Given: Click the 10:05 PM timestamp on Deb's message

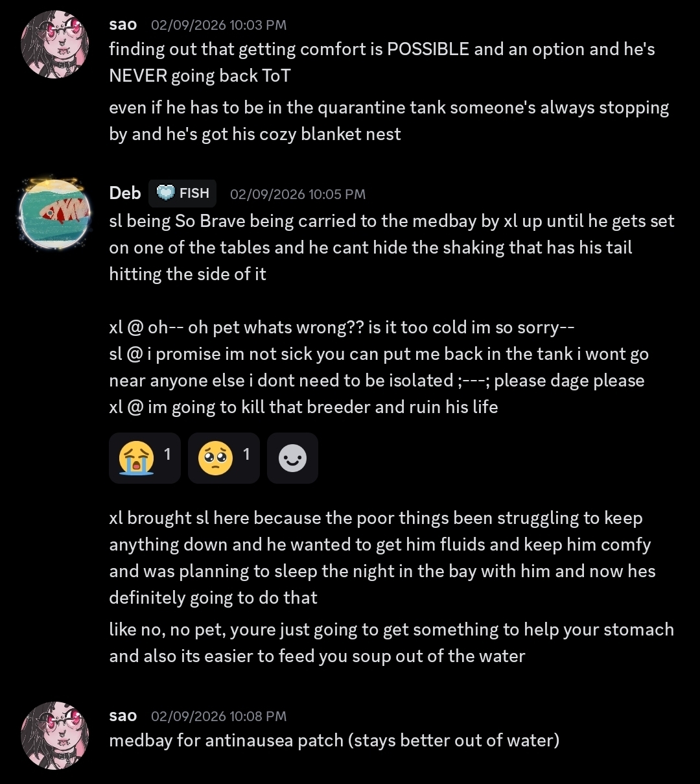Looking at the screenshot, I should coord(297,194).
